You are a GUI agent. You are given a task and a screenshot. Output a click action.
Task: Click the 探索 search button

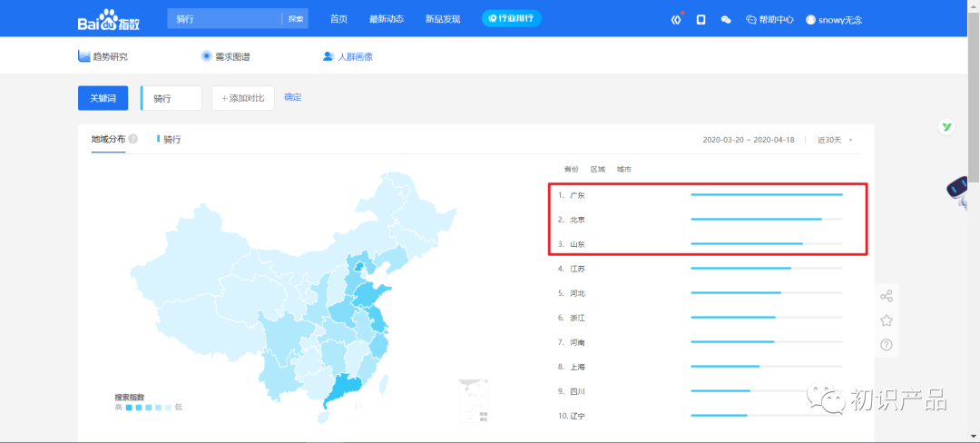pos(296,19)
